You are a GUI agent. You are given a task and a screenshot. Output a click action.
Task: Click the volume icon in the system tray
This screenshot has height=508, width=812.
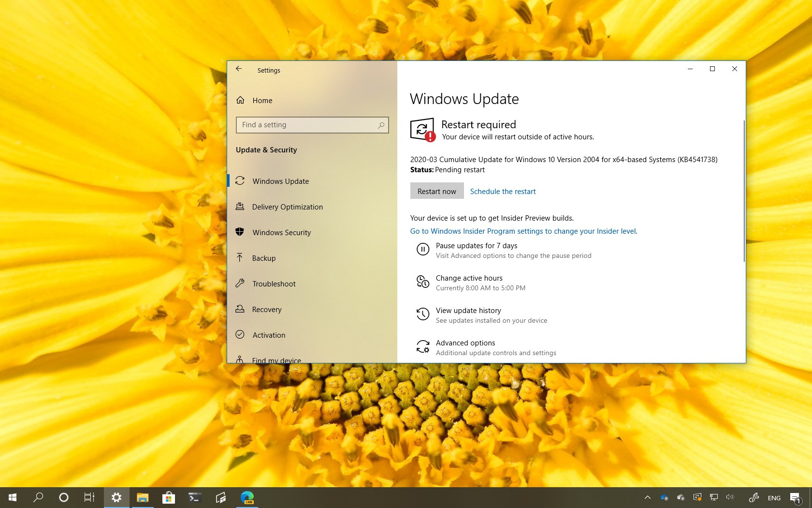[x=730, y=497]
